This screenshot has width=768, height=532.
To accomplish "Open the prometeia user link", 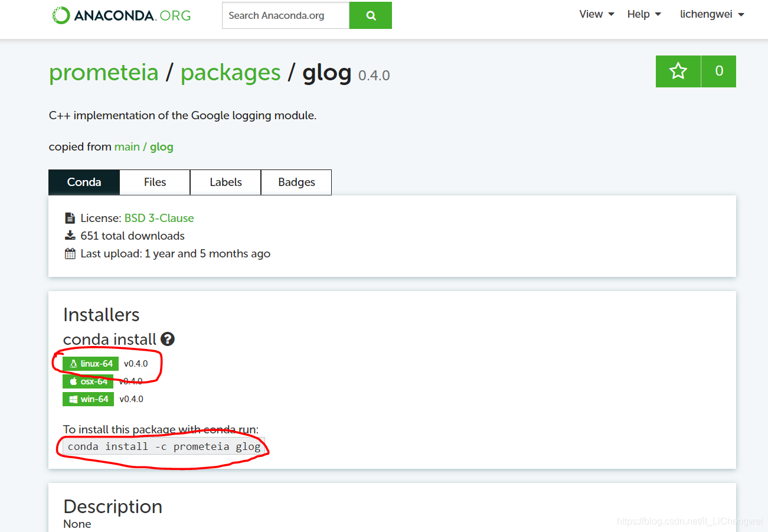I will (104, 73).
